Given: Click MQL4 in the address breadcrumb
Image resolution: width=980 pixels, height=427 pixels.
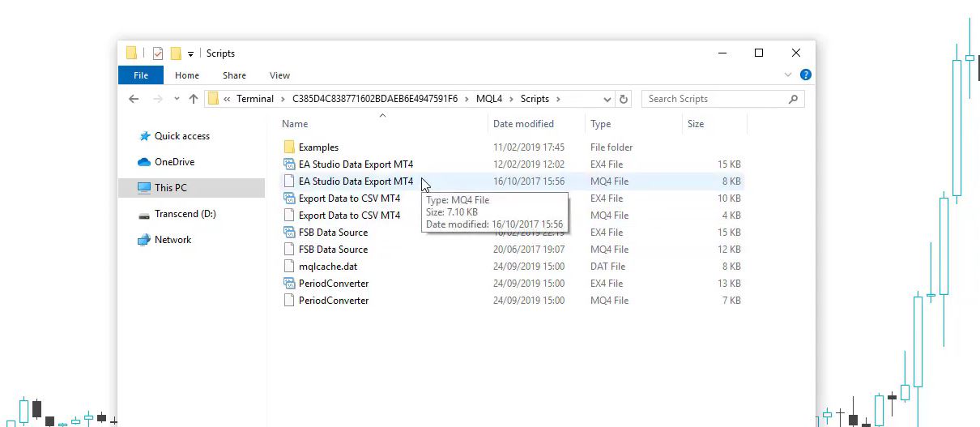Looking at the screenshot, I should point(489,99).
